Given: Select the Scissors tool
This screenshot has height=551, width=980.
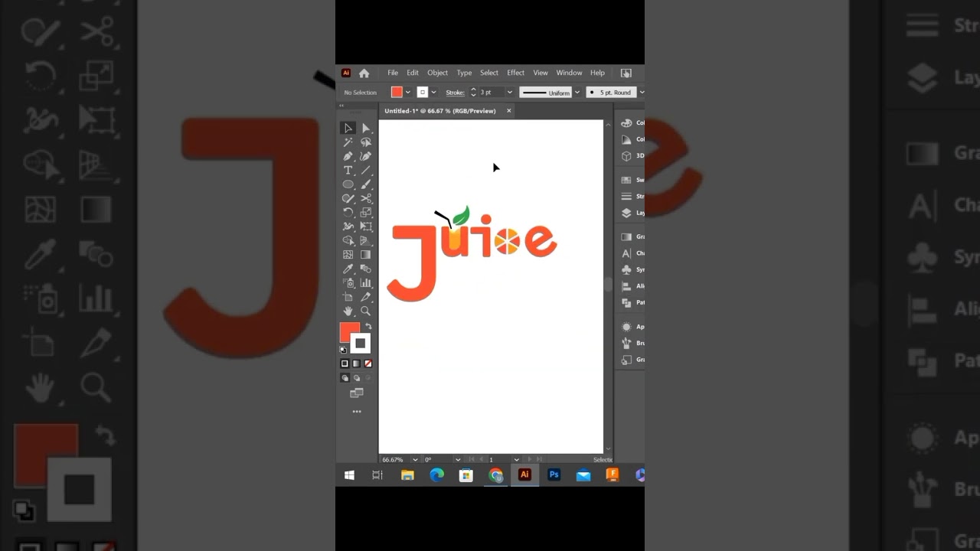Looking at the screenshot, I should pos(365,198).
